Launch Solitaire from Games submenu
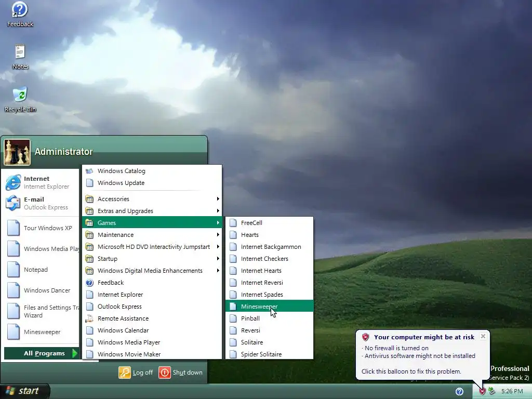Image resolution: width=532 pixels, height=399 pixels. click(x=270, y=342)
